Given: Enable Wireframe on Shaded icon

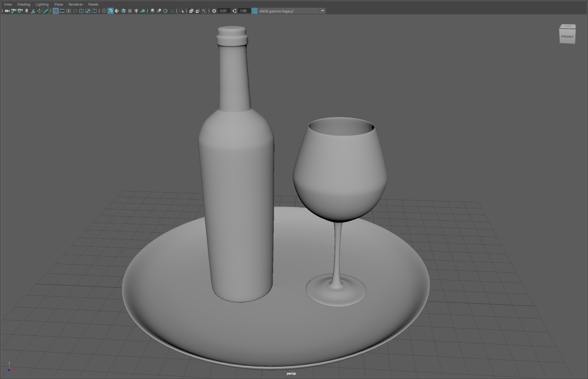Looking at the screenshot, I should (124, 11).
